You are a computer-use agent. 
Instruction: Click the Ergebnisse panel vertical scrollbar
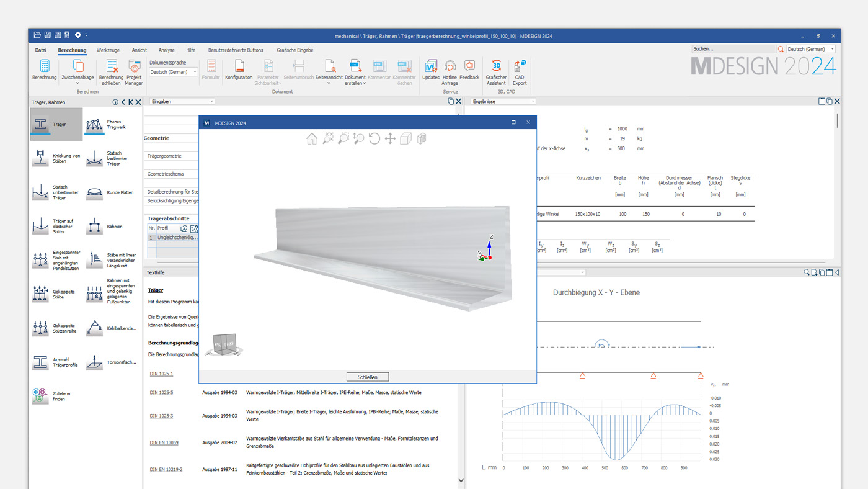(838, 121)
